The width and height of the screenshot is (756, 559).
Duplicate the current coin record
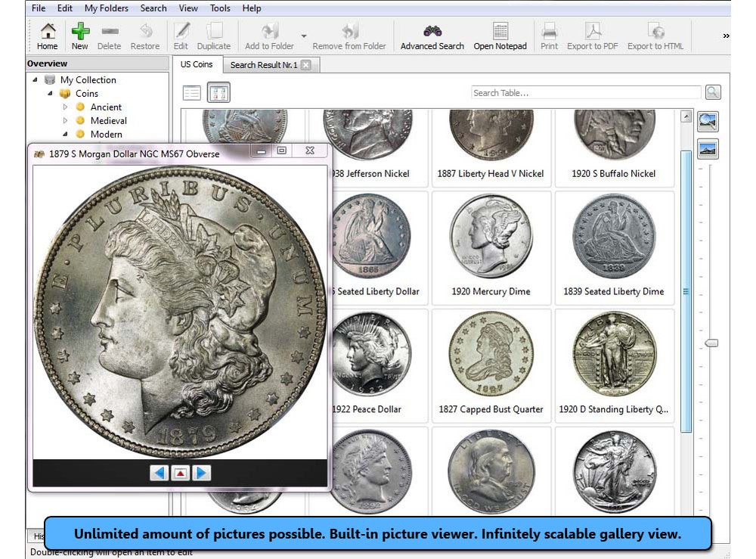click(x=214, y=36)
